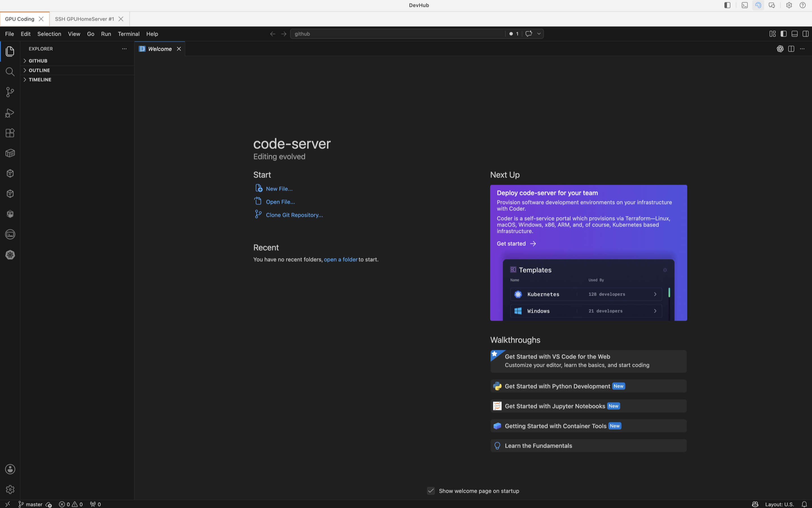This screenshot has width=812, height=508.
Task: Open the Help menu
Action: [x=152, y=34]
